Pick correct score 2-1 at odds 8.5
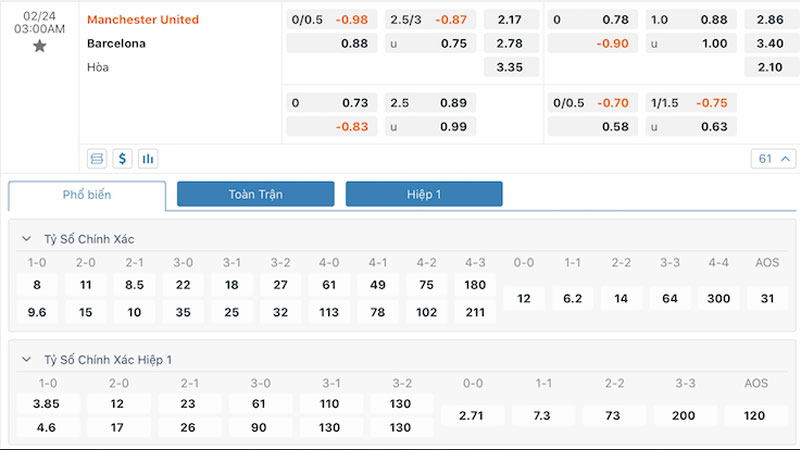 [x=134, y=285]
